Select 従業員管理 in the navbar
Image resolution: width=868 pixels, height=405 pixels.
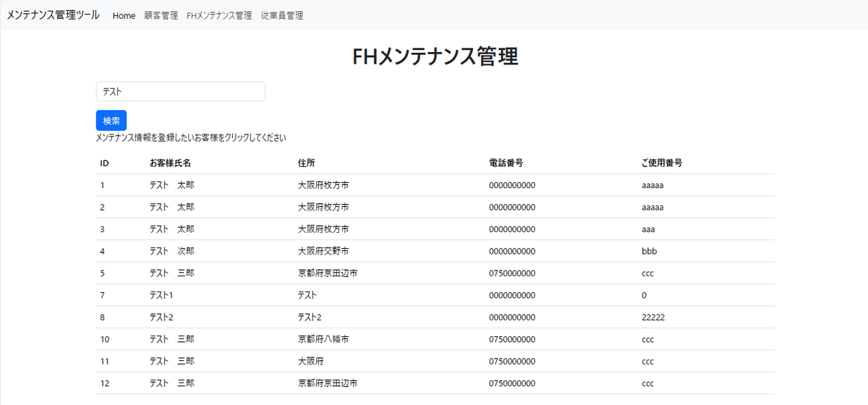pyautogui.click(x=282, y=15)
